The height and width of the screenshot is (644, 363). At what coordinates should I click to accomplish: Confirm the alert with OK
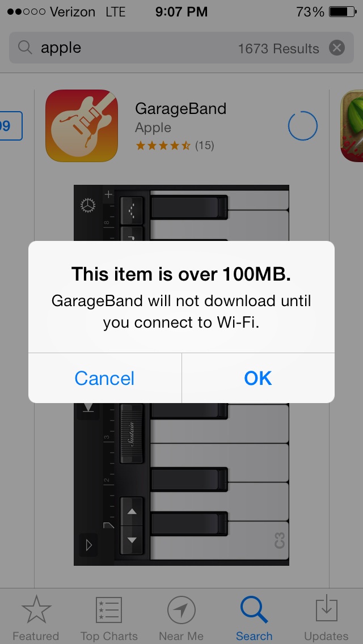[x=258, y=378]
